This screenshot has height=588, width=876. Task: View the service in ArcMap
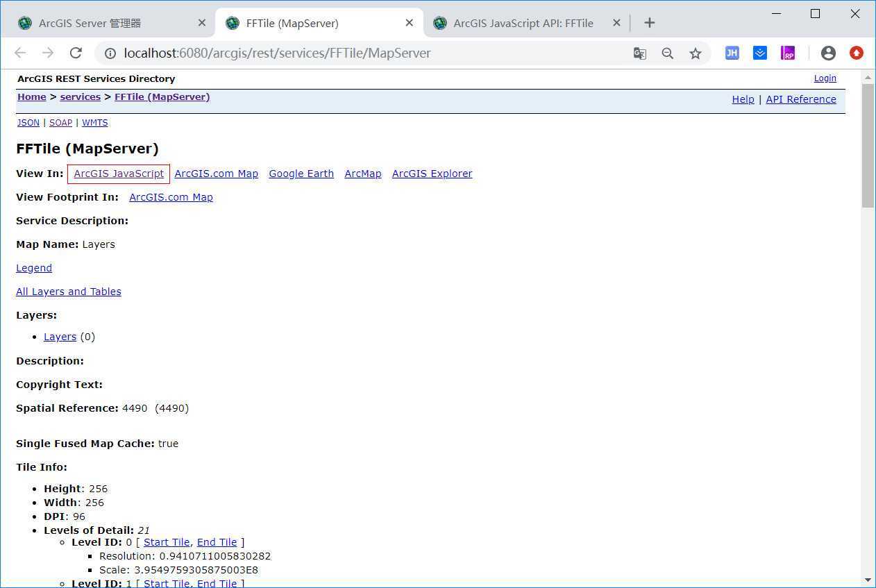pos(363,174)
